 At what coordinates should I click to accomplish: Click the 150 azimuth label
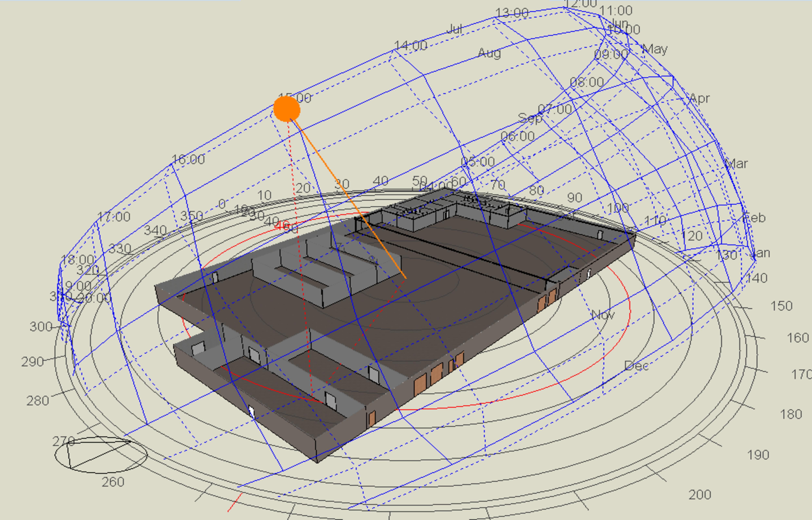click(x=781, y=306)
